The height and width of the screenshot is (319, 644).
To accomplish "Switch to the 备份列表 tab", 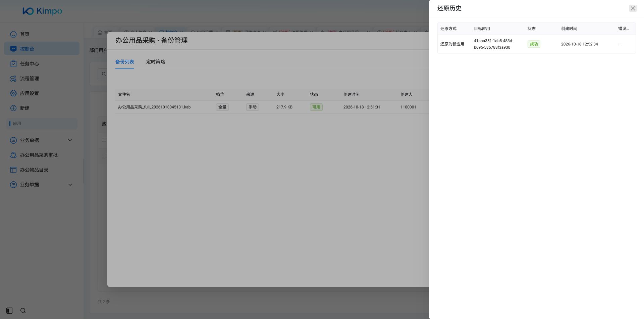I will point(125,62).
